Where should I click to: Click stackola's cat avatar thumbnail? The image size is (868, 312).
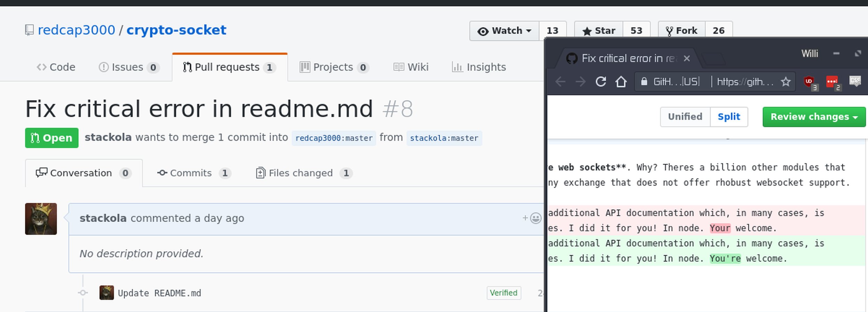[41, 219]
